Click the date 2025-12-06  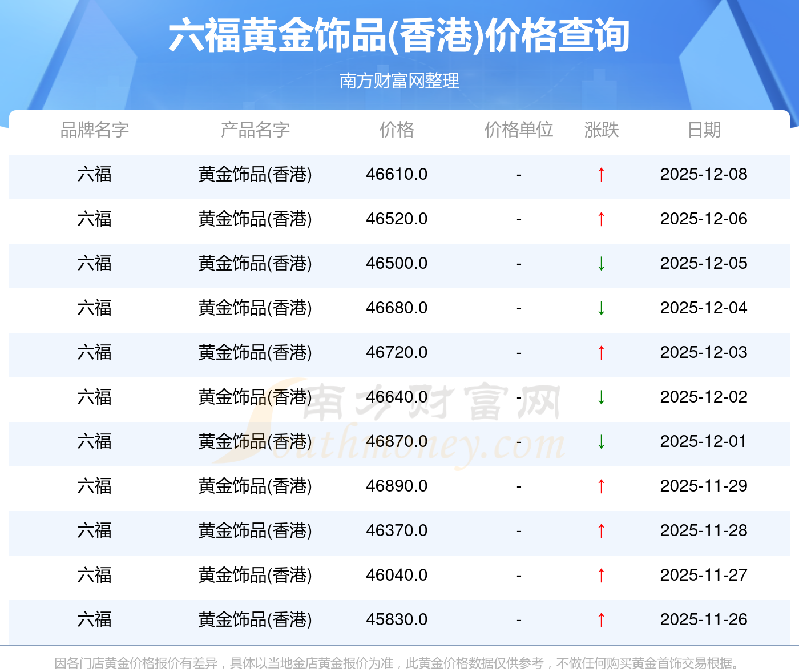(x=704, y=219)
